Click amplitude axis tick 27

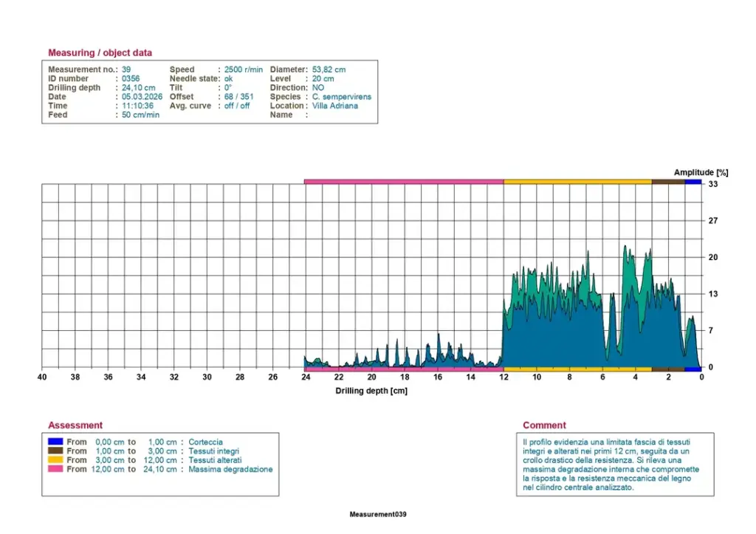(712, 221)
